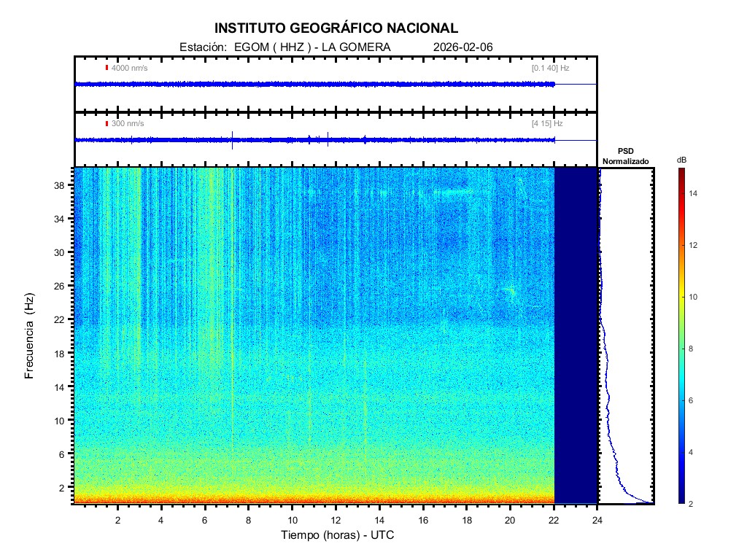Select the [4 15] Hz filter label
This screenshot has height=560, width=747.
(x=547, y=123)
